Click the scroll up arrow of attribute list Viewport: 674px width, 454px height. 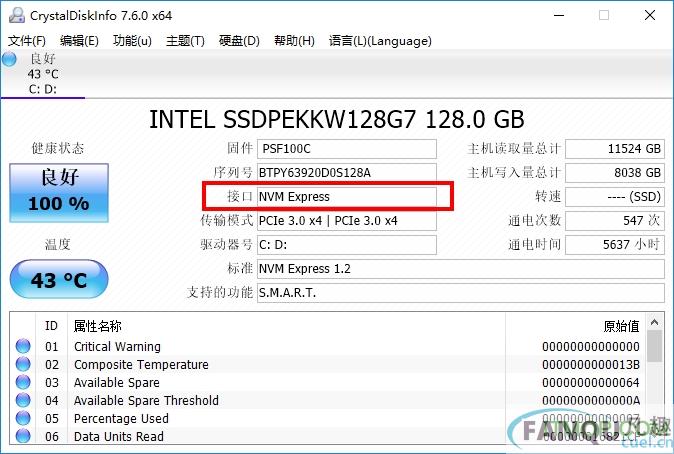coord(655,322)
